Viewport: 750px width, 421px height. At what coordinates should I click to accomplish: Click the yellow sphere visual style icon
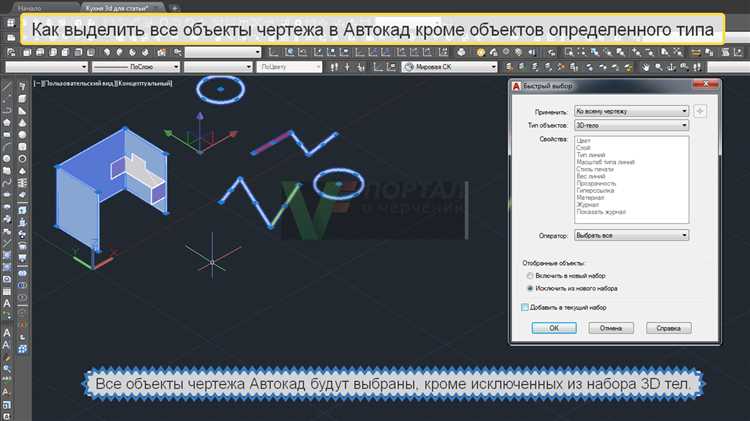tap(481, 52)
